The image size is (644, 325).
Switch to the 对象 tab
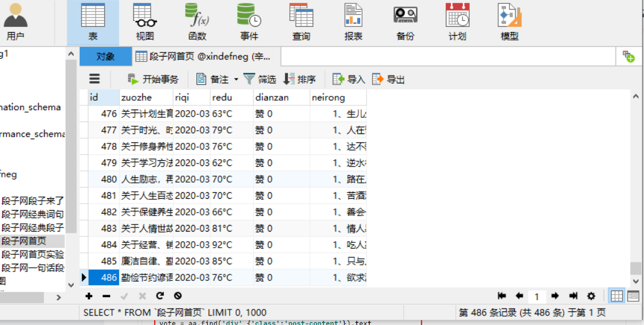[x=105, y=57]
